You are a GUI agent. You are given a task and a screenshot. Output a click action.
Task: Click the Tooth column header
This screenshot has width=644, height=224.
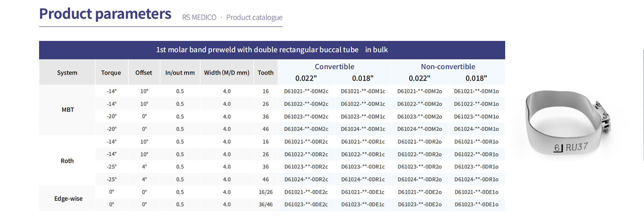pos(266,73)
